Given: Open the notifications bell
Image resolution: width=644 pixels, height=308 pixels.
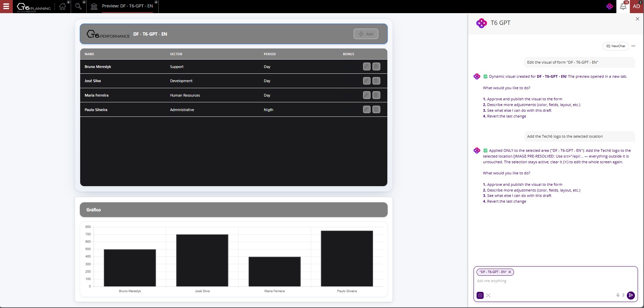Looking at the screenshot, I should pos(623,6).
